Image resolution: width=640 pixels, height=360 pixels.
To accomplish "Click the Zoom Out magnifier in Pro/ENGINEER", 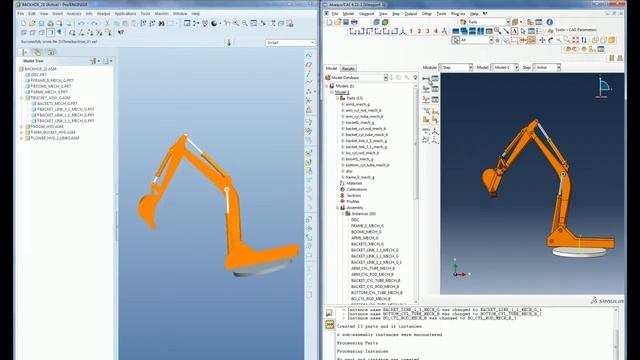I will click(245, 24).
